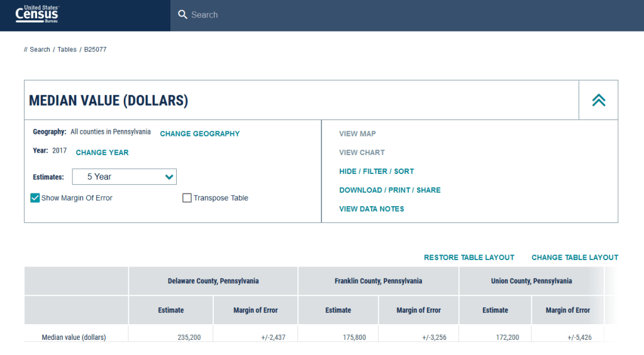The image size is (644, 355).
Task: Click CHANGE GEOGRAPHY link
Action: point(199,134)
